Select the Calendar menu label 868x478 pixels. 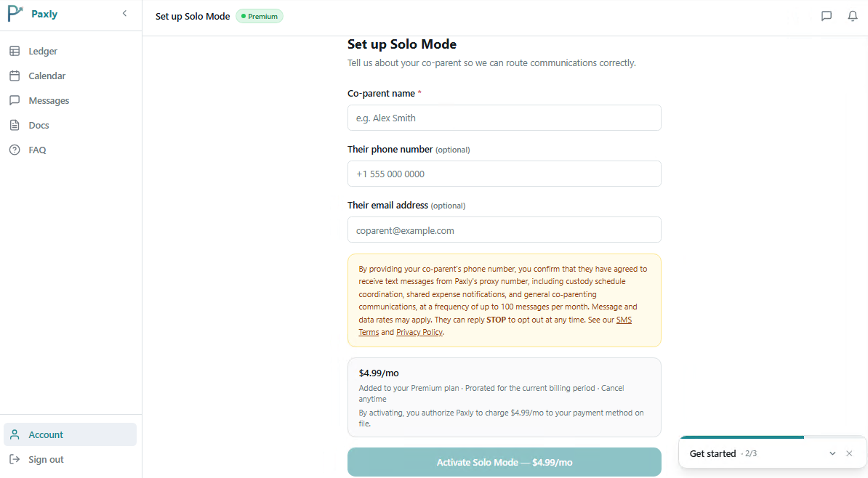[47, 76]
